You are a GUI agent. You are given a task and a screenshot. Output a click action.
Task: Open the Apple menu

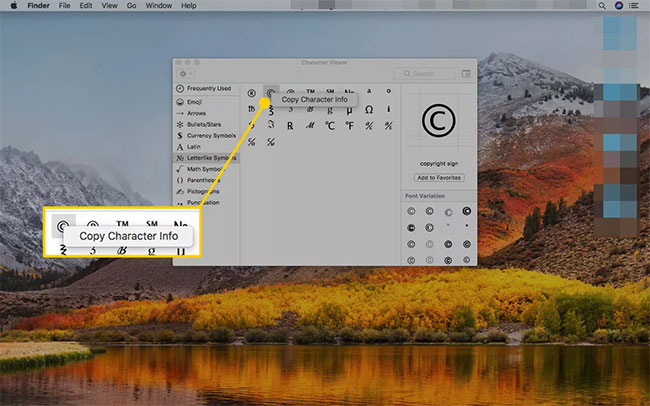[14, 5]
